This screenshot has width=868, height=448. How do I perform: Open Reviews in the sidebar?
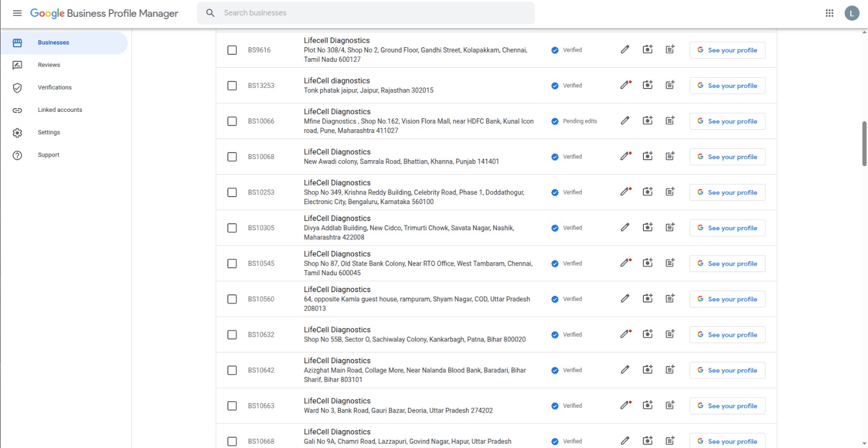click(49, 65)
